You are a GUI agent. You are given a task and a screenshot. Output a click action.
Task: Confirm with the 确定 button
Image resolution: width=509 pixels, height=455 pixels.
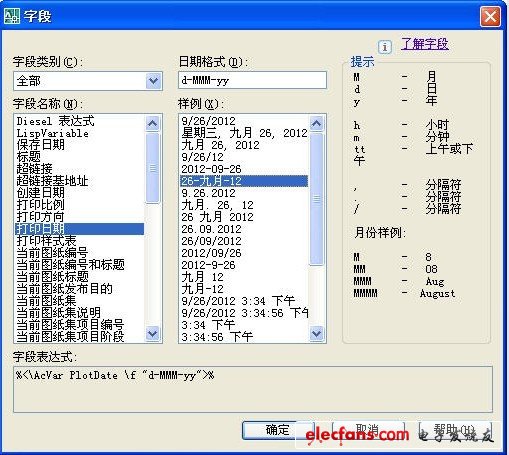(x=277, y=430)
